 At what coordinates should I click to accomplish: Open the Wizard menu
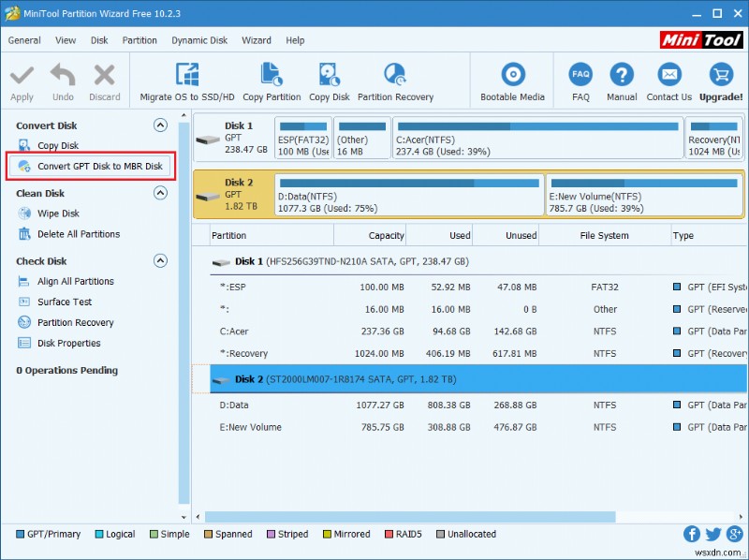257,40
